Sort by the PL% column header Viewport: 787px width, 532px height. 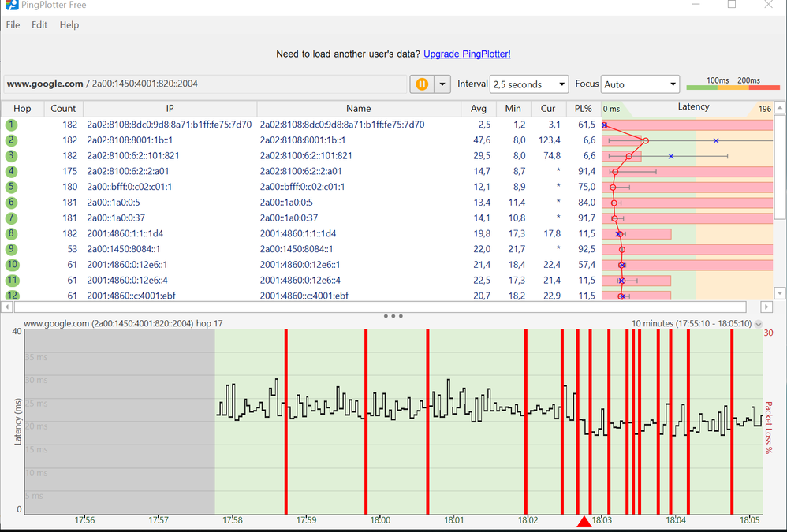click(x=584, y=109)
